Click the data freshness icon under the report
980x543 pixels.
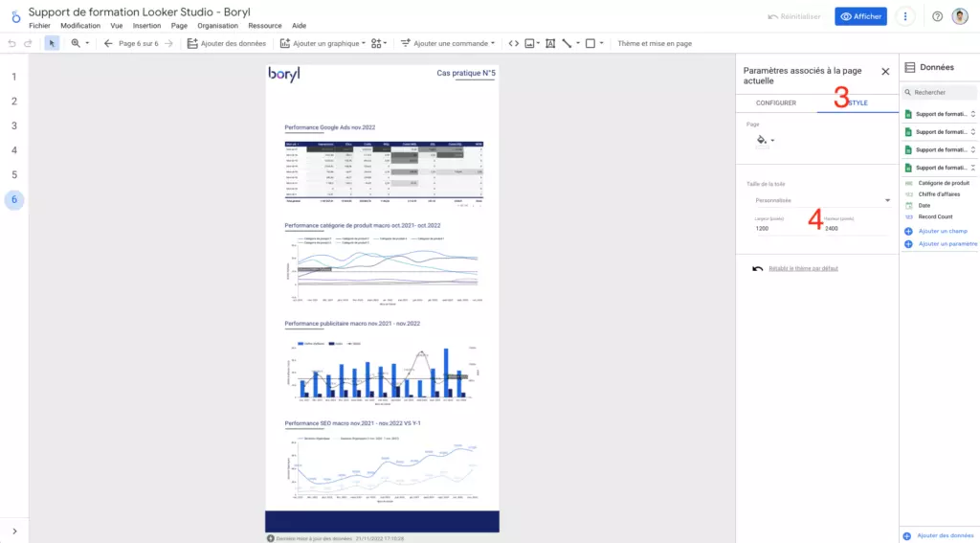tap(271, 538)
